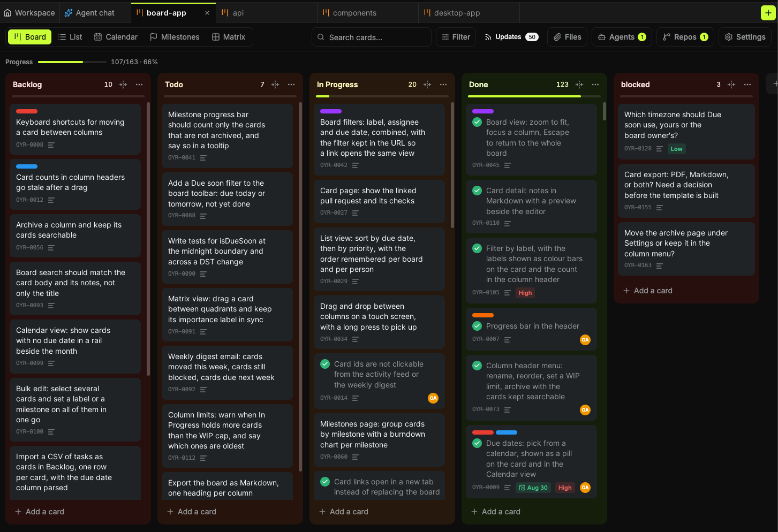The width and height of the screenshot is (778, 532).
Task: Add a card to In Progress
Action: pos(344,512)
